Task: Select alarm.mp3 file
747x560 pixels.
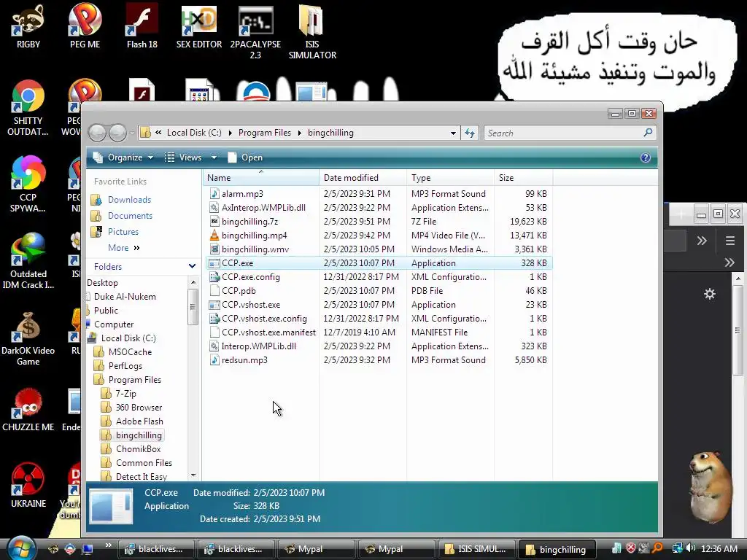Action: point(242,194)
